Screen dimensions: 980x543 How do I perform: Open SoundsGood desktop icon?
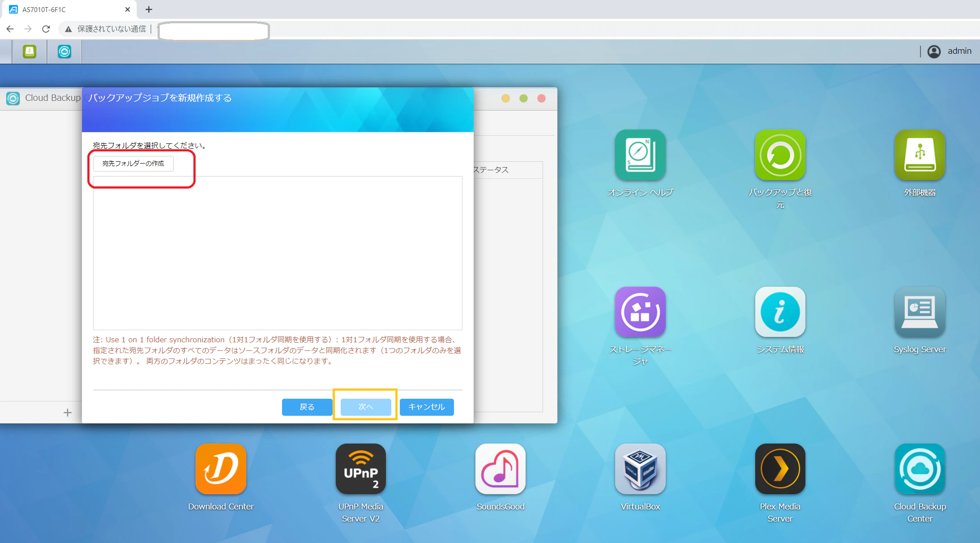click(x=501, y=469)
